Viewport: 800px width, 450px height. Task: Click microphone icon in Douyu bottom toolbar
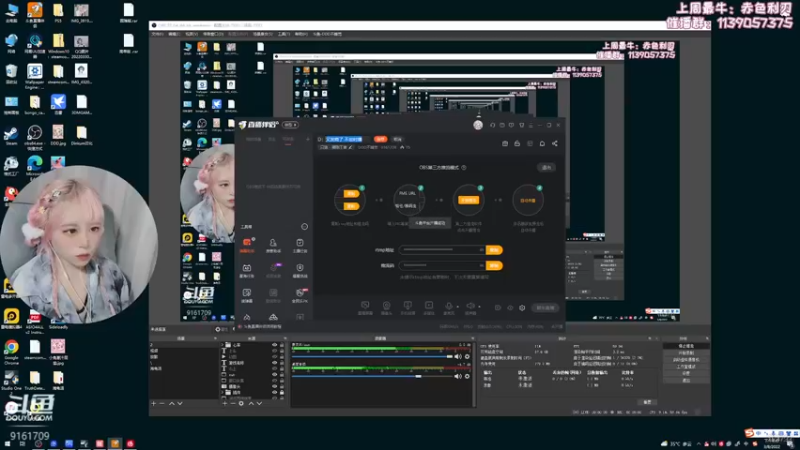click(448, 306)
